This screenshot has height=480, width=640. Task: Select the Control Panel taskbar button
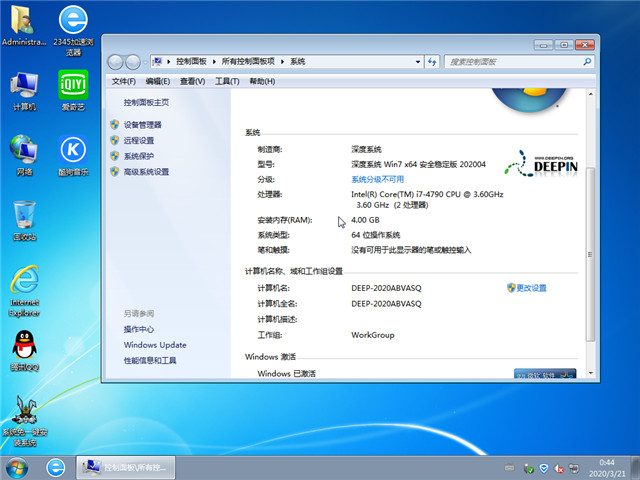pyautogui.click(x=126, y=467)
